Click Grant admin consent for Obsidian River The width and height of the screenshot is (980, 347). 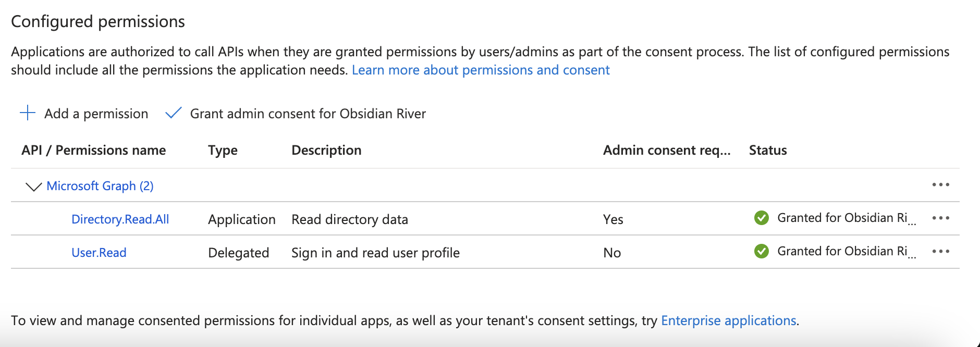308,114
